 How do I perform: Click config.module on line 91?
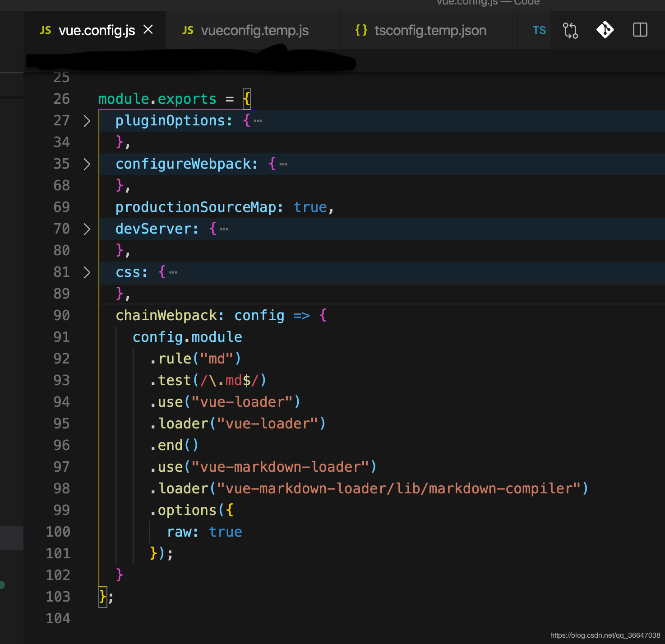(x=187, y=337)
